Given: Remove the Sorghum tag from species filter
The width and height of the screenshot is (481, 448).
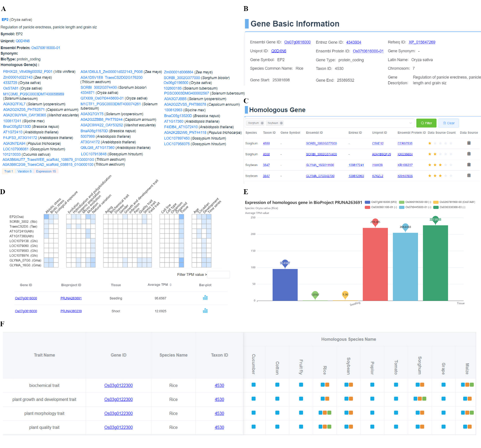Looking at the screenshot, I should pos(262,123).
